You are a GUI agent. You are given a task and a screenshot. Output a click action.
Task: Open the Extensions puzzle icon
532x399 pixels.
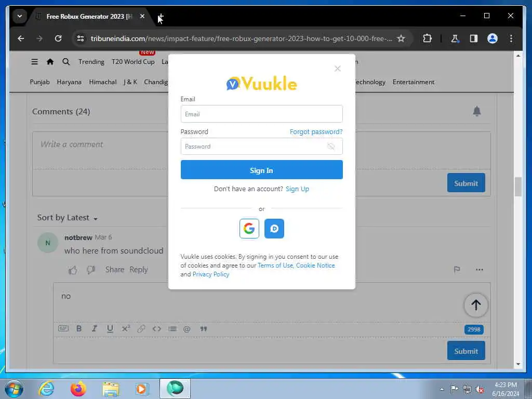427,38
